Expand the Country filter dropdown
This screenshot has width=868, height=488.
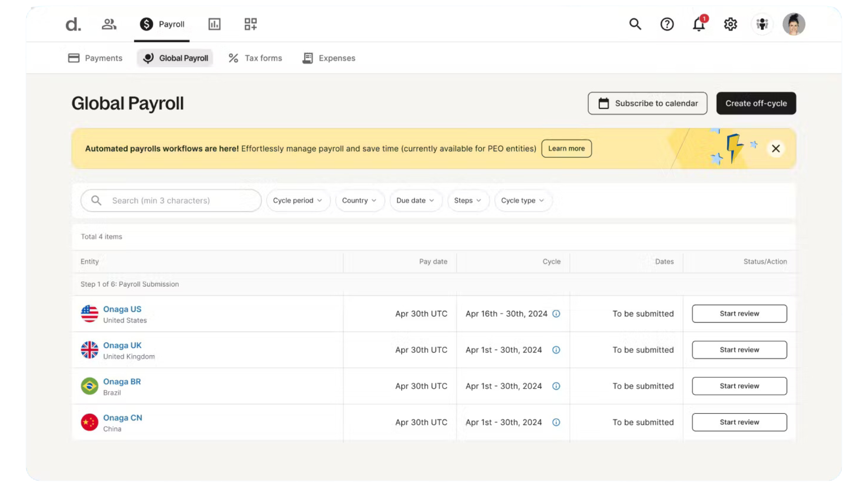pyautogui.click(x=359, y=200)
